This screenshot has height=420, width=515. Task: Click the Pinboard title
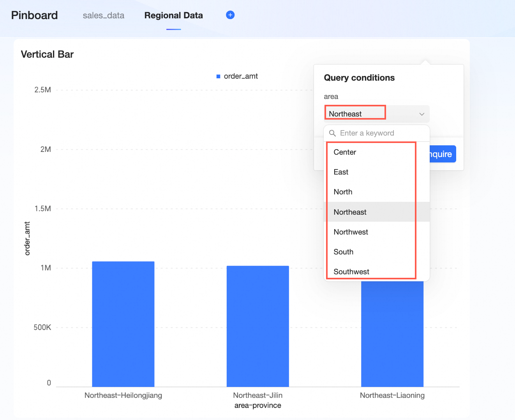click(x=34, y=15)
